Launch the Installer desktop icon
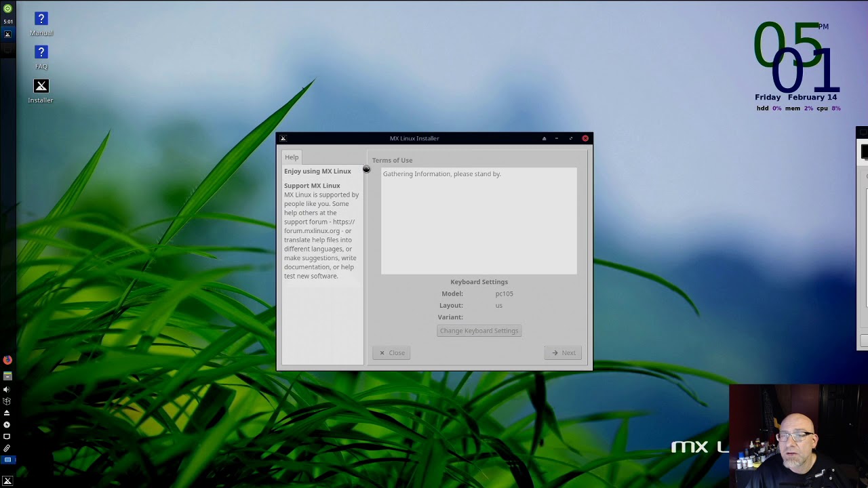Image resolution: width=868 pixels, height=488 pixels. 41,91
